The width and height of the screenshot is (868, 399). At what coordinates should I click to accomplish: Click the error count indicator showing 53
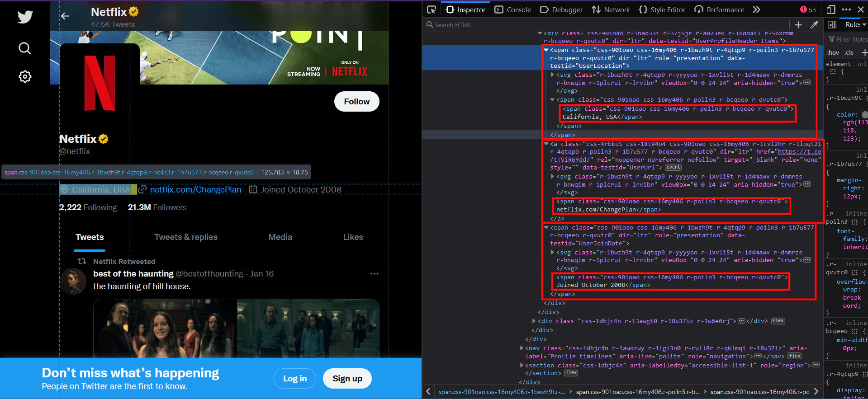808,9
